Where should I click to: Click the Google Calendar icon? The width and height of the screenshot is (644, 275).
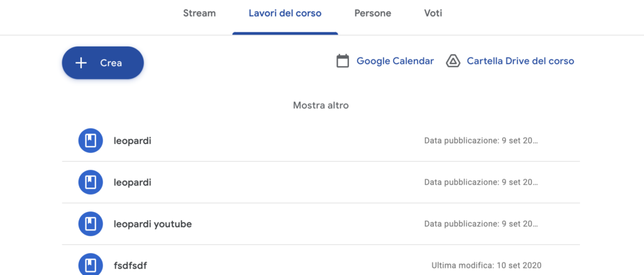click(x=343, y=61)
